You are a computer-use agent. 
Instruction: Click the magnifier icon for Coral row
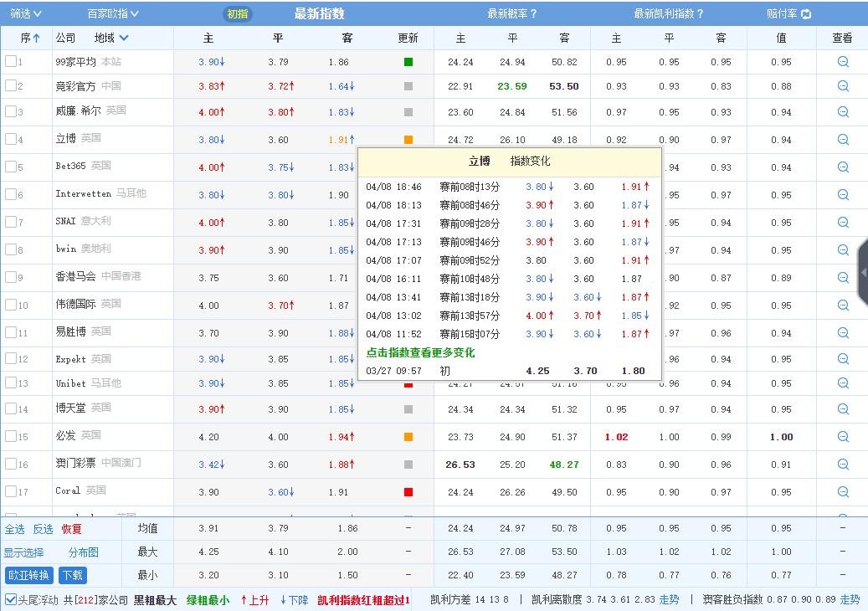[x=843, y=492]
